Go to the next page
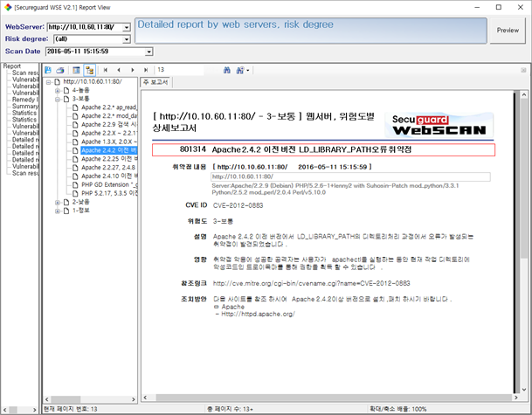 tap(132, 70)
